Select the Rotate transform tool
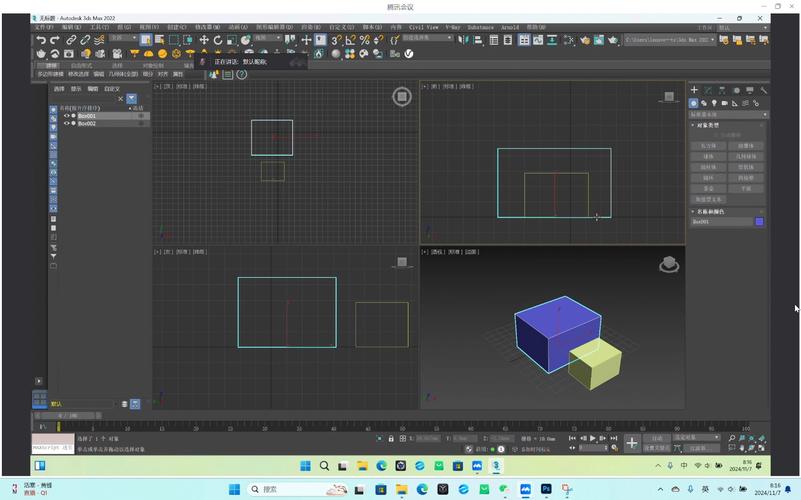Image resolution: width=801 pixels, height=500 pixels. coord(218,40)
